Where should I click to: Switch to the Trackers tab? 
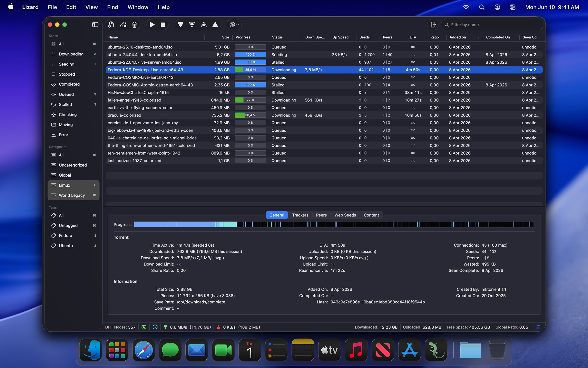click(x=300, y=215)
